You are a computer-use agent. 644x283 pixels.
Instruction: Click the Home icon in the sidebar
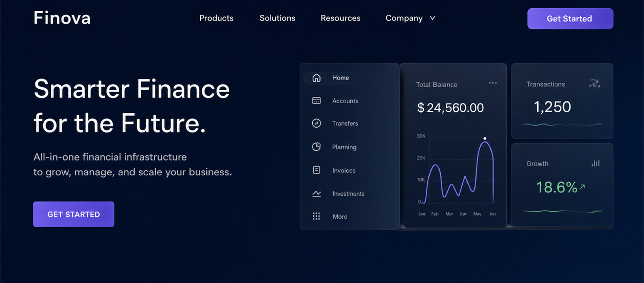tap(316, 78)
